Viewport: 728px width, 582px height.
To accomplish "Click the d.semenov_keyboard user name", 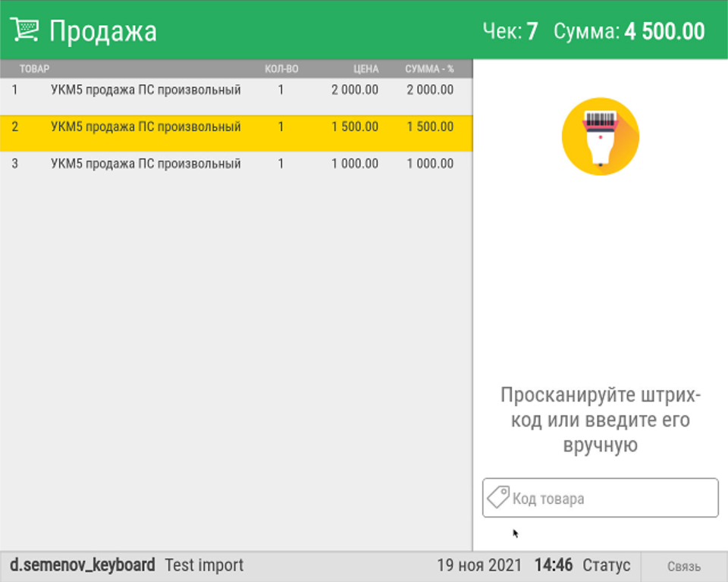I will coord(83,565).
